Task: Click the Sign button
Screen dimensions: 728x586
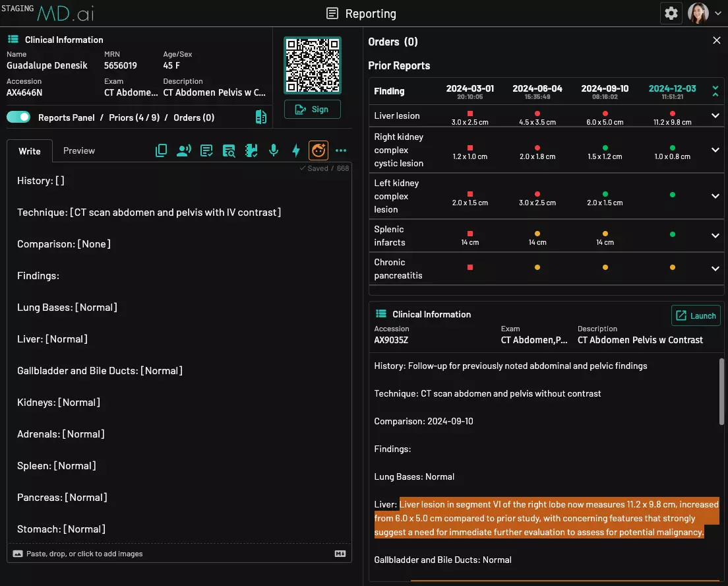Action: coord(312,109)
